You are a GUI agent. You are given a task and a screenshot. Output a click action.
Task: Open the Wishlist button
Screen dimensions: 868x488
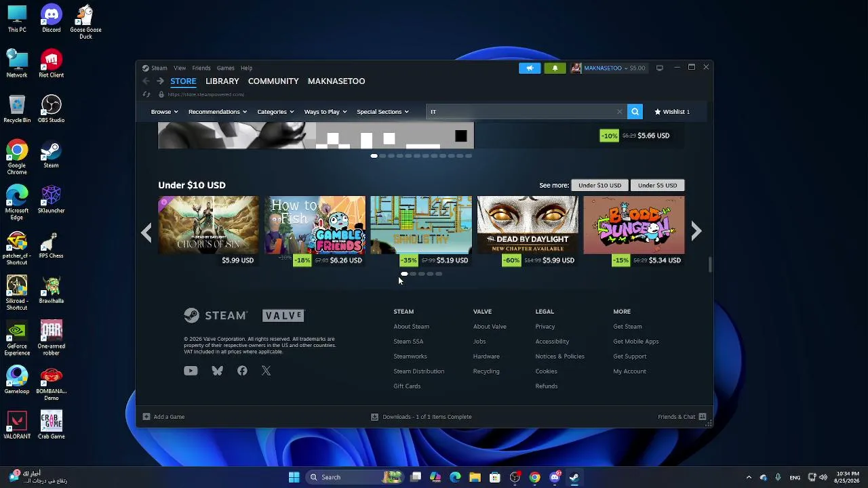pyautogui.click(x=672, y=112)
